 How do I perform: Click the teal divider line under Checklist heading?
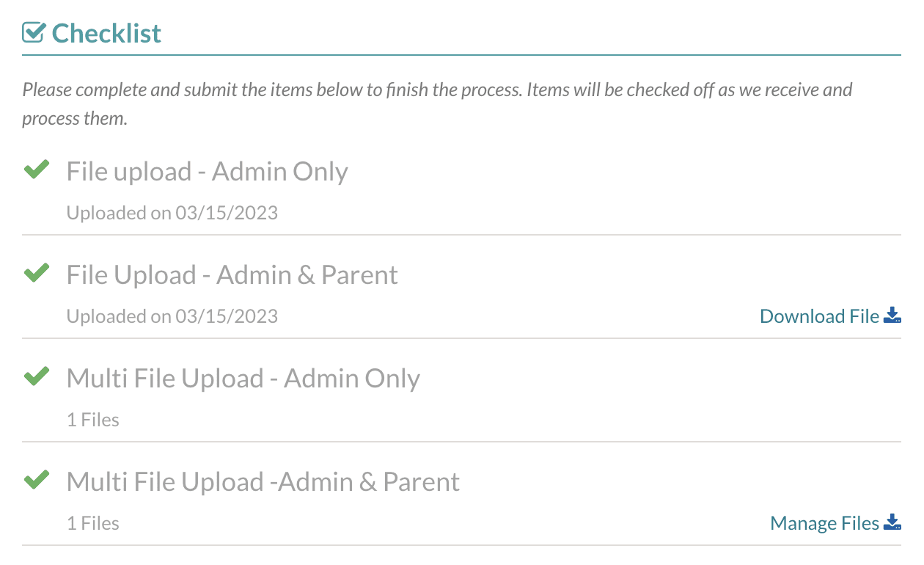(x=461, y=55)
